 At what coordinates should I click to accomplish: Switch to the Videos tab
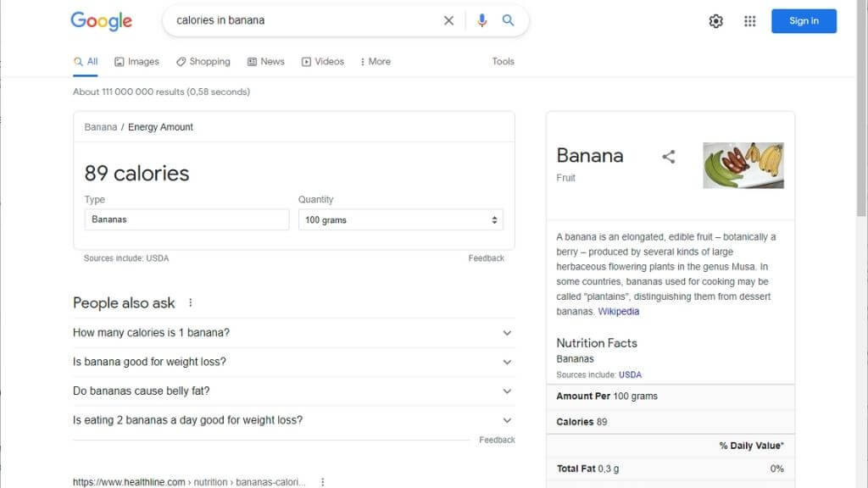coord(323,62)
